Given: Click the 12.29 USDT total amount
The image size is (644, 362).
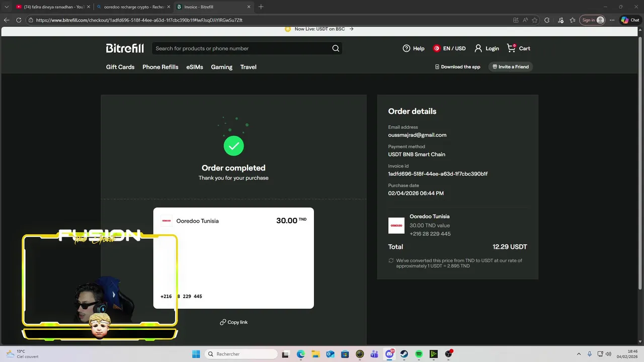Looking at the screenshot, I should point(510,247).
